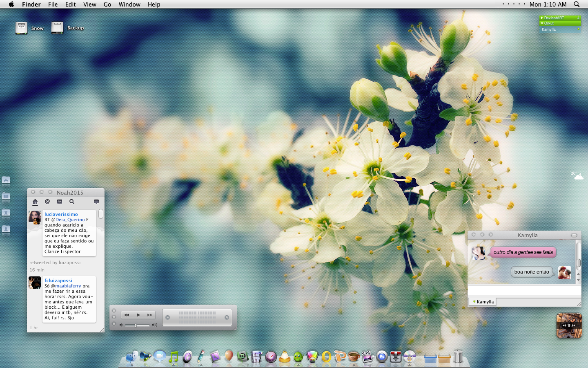Compose new tweet speech bubble icon
Viewport: 588px width, 368px height.
[96, 202]
